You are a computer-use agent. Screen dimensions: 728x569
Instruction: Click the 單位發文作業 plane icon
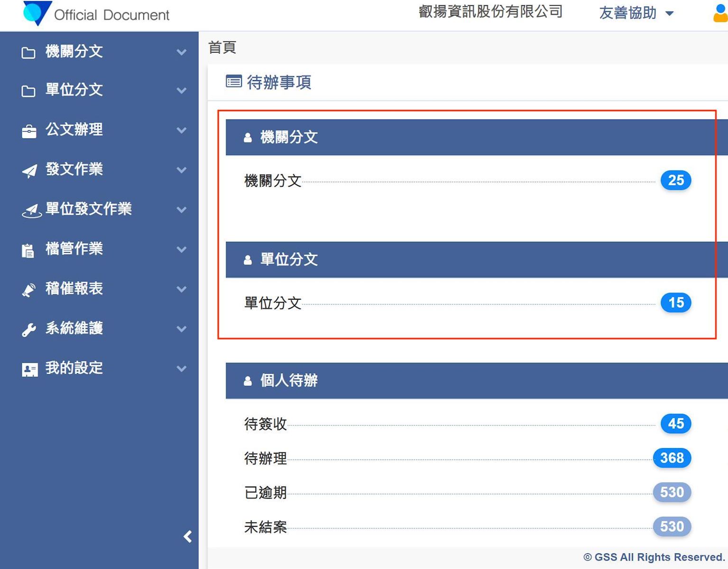tap(31, 210)
